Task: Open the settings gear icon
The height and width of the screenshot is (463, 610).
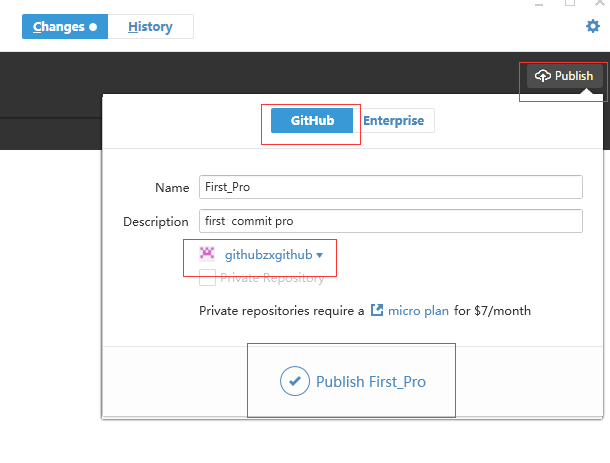Action: [x=593, y=26]
